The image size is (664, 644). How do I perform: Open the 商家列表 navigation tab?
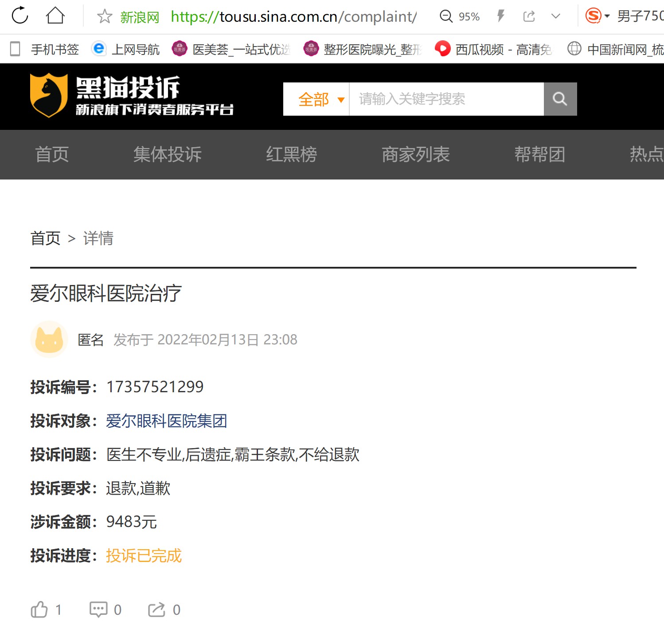pyautogui.click(x=416, y=155)
